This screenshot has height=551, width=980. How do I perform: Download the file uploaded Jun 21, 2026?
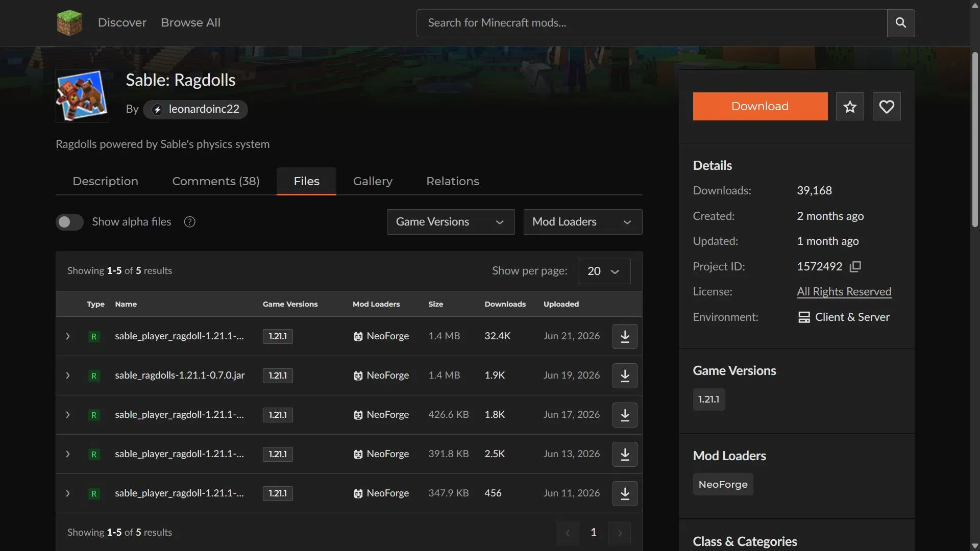click(x=625, y=336)
